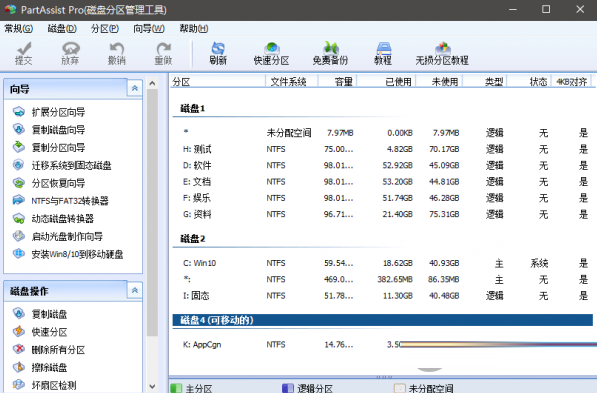Sort by the 文件系统 column header
Screen dimensions: 597x393
click(x=291, y=81)
